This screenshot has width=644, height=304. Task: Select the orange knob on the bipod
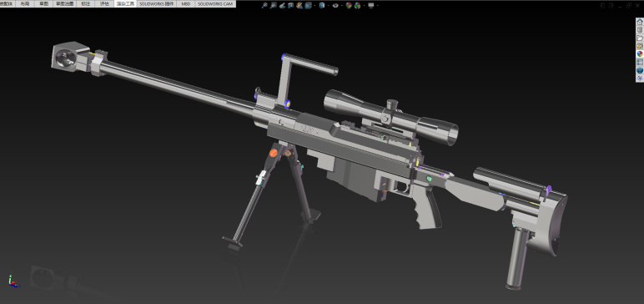tap(273, 153)
